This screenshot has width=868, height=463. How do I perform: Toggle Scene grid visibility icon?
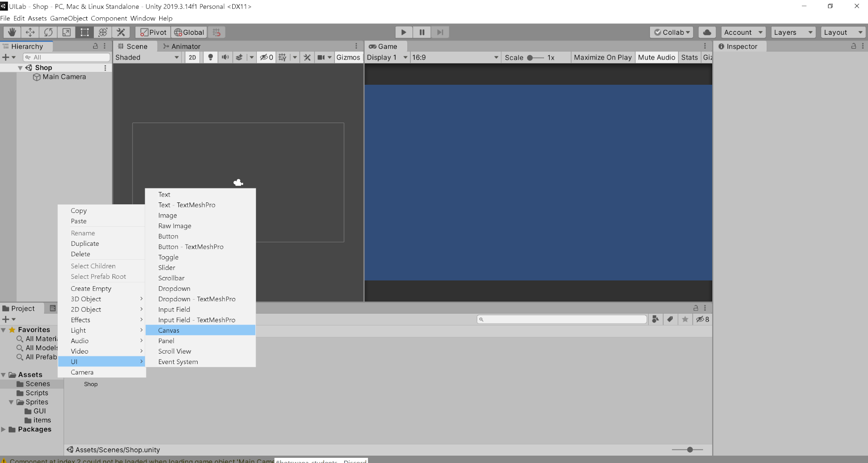(x=282, y=57)
